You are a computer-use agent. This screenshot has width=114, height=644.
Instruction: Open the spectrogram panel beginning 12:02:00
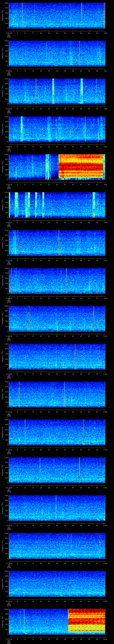57,53
